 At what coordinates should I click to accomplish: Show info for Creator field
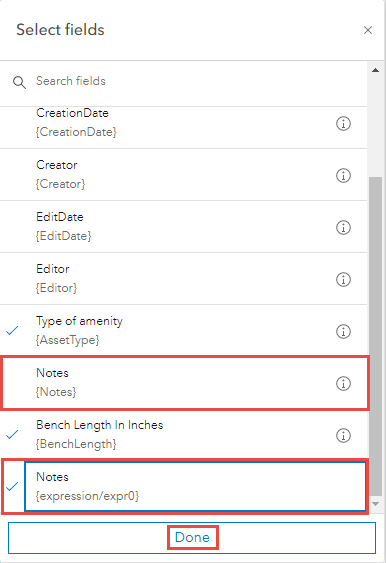pyautogui.click(x=343, y=176)
